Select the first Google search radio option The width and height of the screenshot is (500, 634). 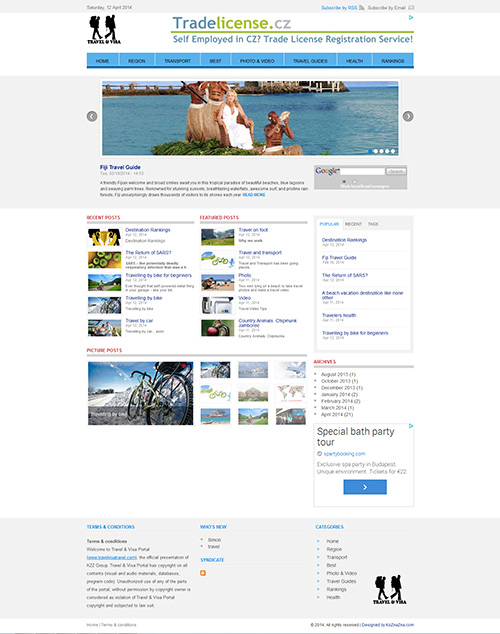[344, 182]
